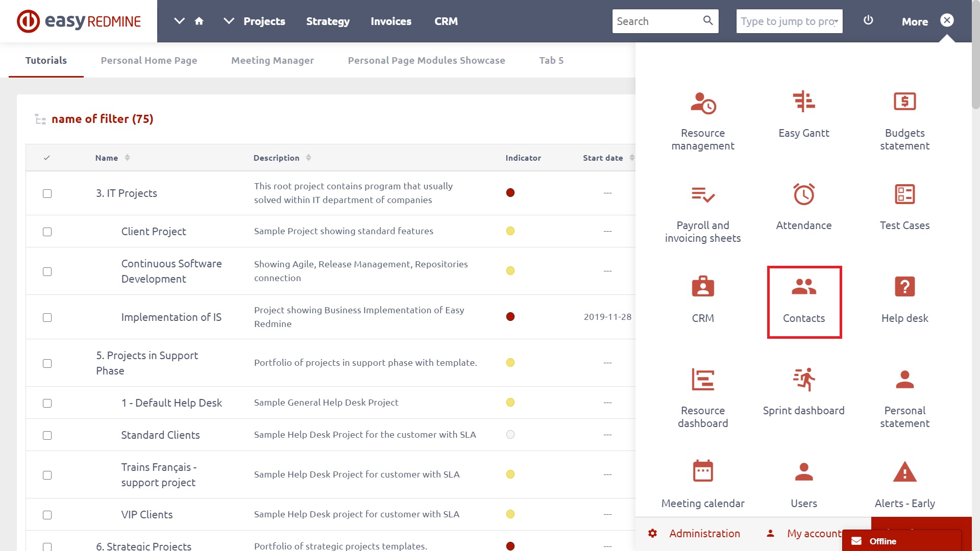Select the Client Project checkbox
The image size is (980, 551).
pos(47,232)
